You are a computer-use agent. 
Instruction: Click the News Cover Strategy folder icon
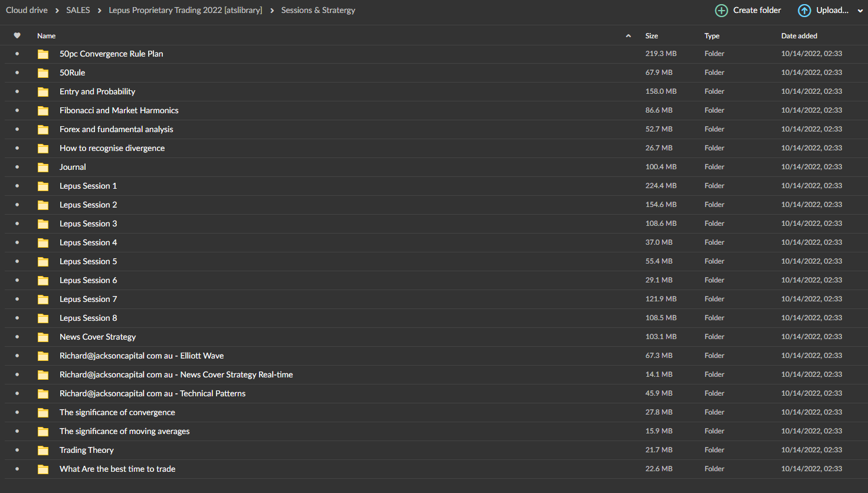click(43, 337)
